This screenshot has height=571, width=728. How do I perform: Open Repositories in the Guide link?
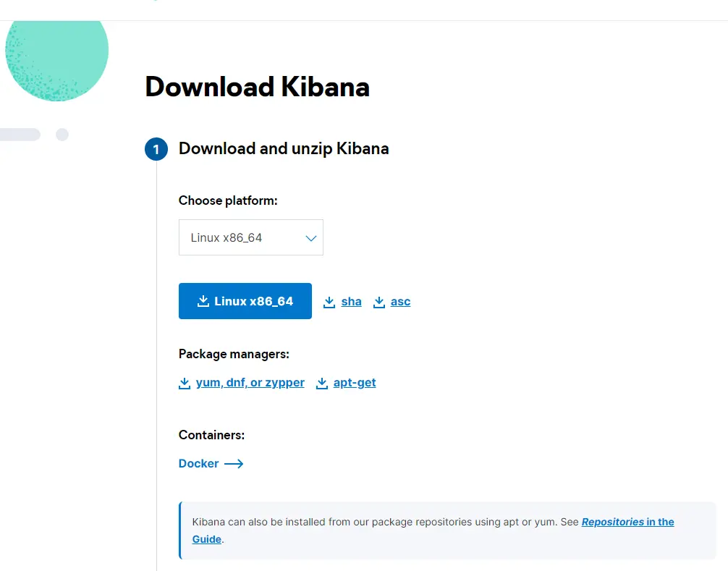(627, 522)
